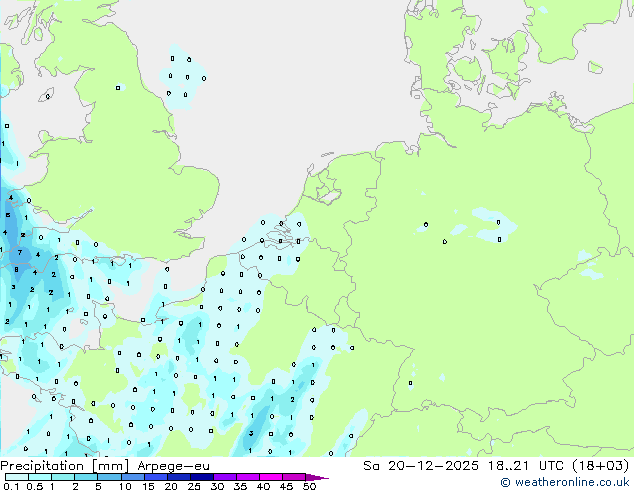Click the '7' precipitation value on map
Viewport: 634px width, 490px height.
click(20, 253)
